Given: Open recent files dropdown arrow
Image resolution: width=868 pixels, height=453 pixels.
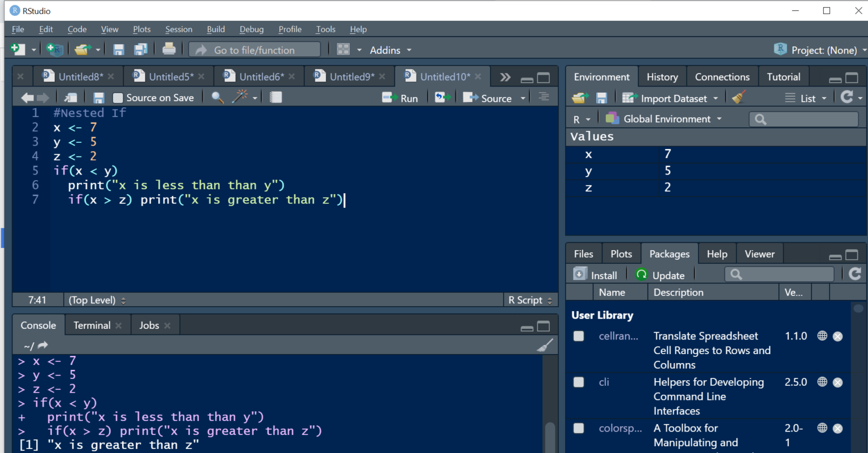Looking at the screenshot, I should [x=98, y=50].
